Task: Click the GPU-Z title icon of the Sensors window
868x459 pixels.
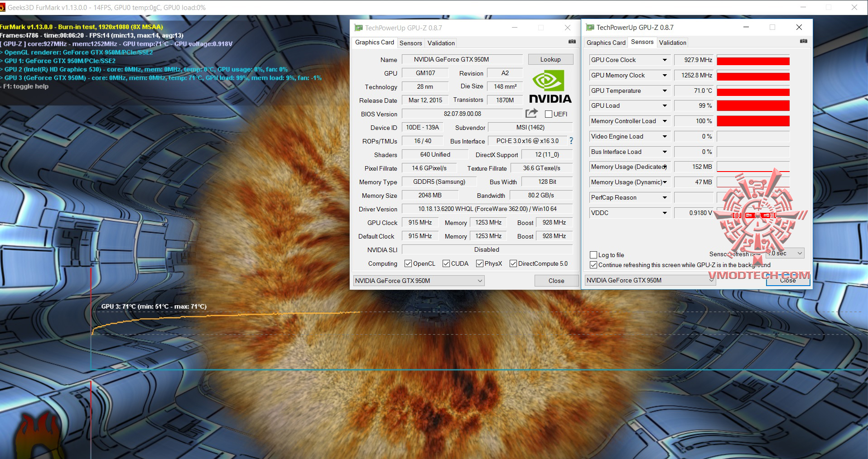Action: [590, 27]
